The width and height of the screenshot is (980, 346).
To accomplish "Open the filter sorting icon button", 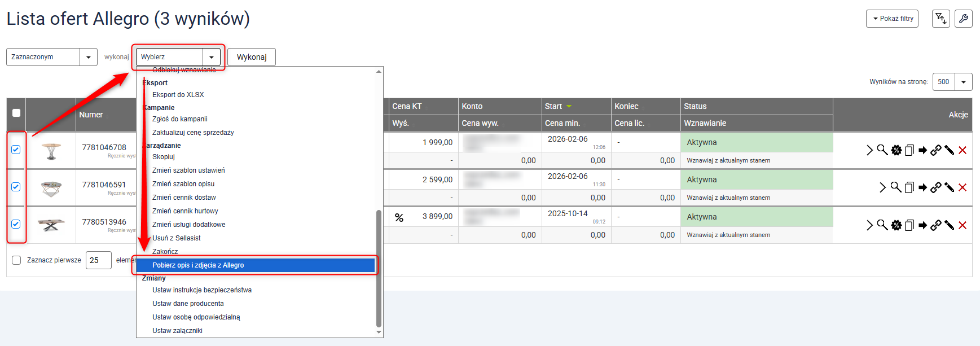I will click(941, 19).
